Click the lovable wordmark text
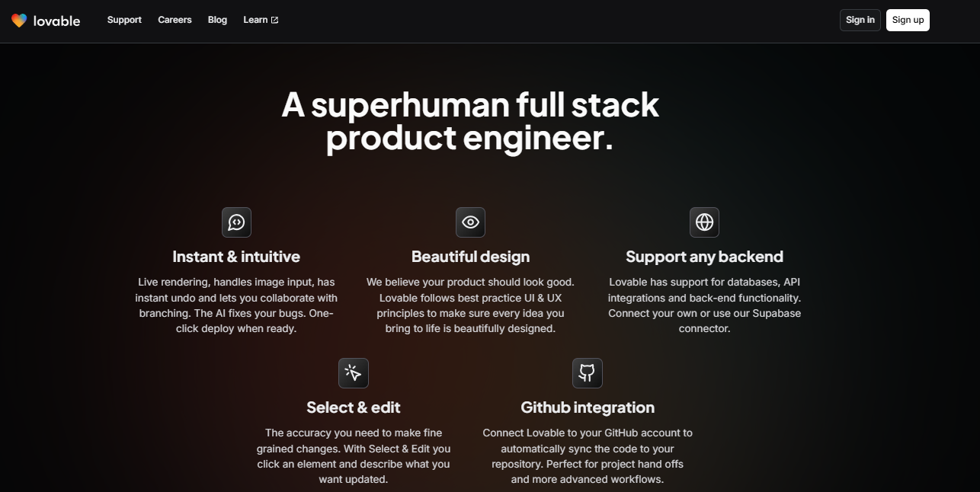The height and width of the screenshot is (492, 980). tap(56, 21)
